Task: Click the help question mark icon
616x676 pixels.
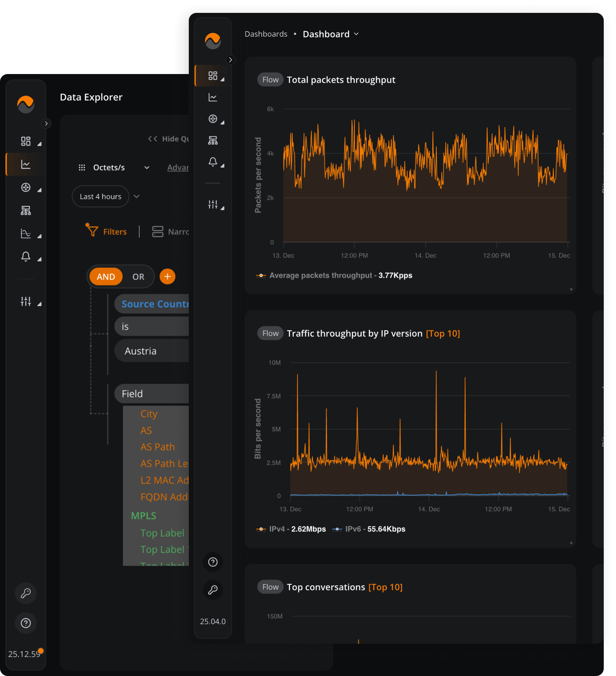Action: click(26, 623)
